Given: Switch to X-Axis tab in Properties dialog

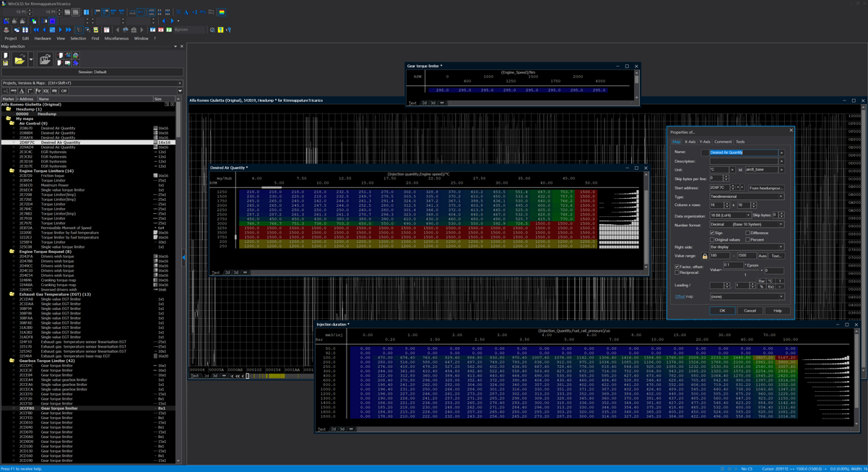Looking at the screenshot, I should [x=690, y=142].
